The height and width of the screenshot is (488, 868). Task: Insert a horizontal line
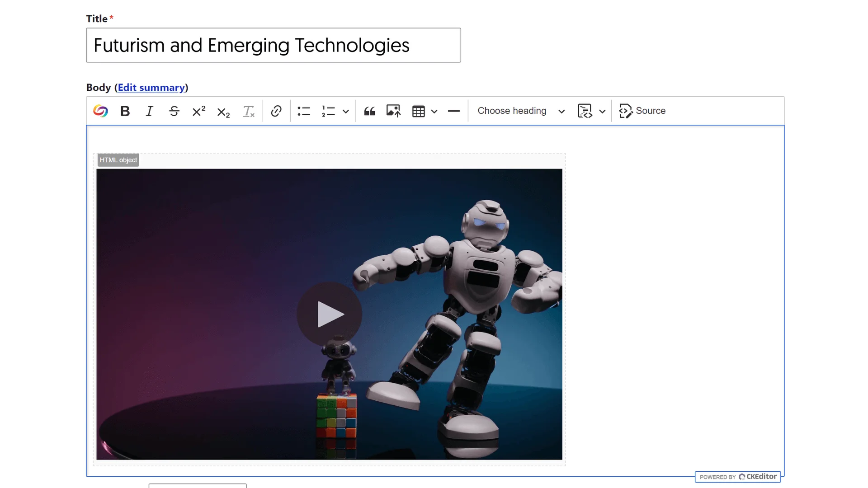pyautogui.click(x=453, y=111)
